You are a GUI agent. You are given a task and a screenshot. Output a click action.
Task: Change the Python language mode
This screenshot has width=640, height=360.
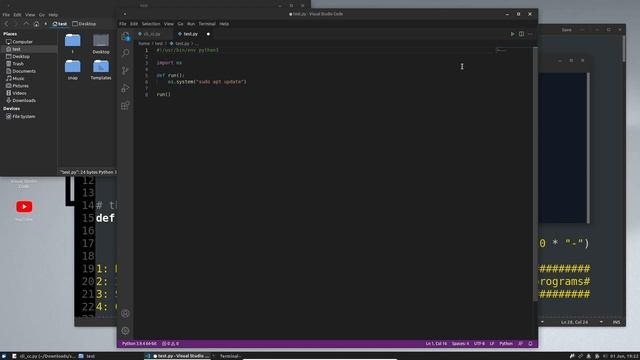point(506,344)
